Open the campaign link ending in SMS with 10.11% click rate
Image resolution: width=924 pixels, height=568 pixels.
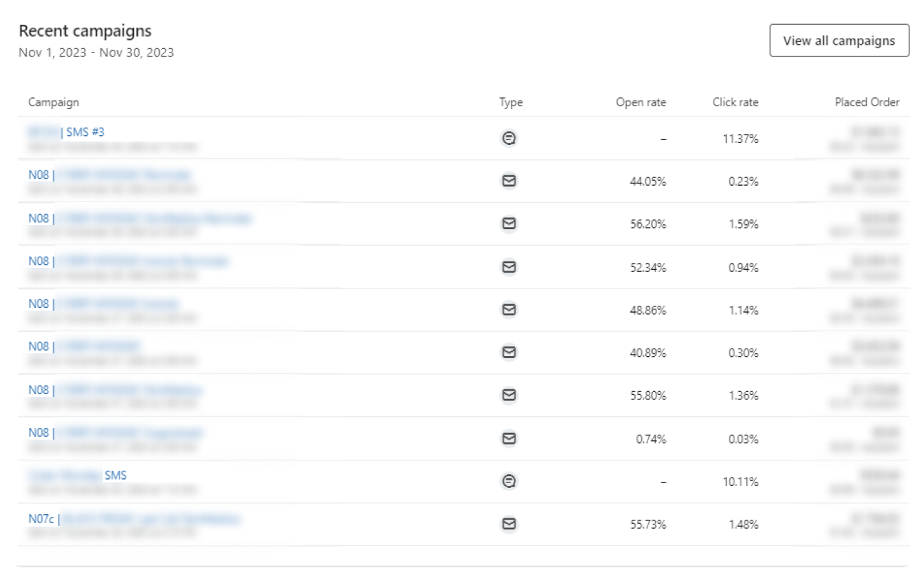(x=77, y=476)
